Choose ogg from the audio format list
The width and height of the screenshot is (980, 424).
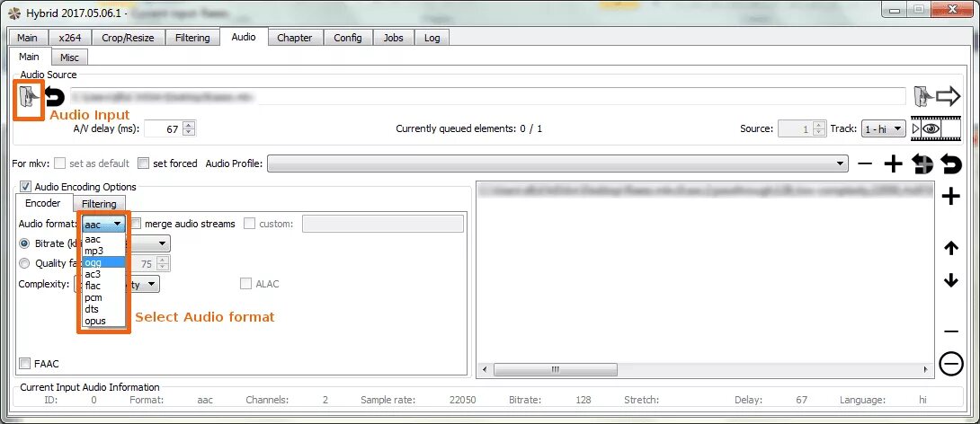pyautogui.click(x=103, y=262)
